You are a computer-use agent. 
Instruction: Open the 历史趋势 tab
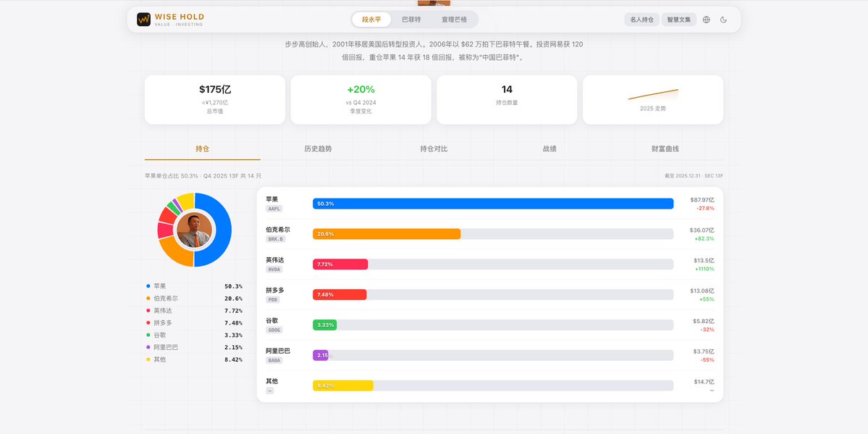[316, 148]
